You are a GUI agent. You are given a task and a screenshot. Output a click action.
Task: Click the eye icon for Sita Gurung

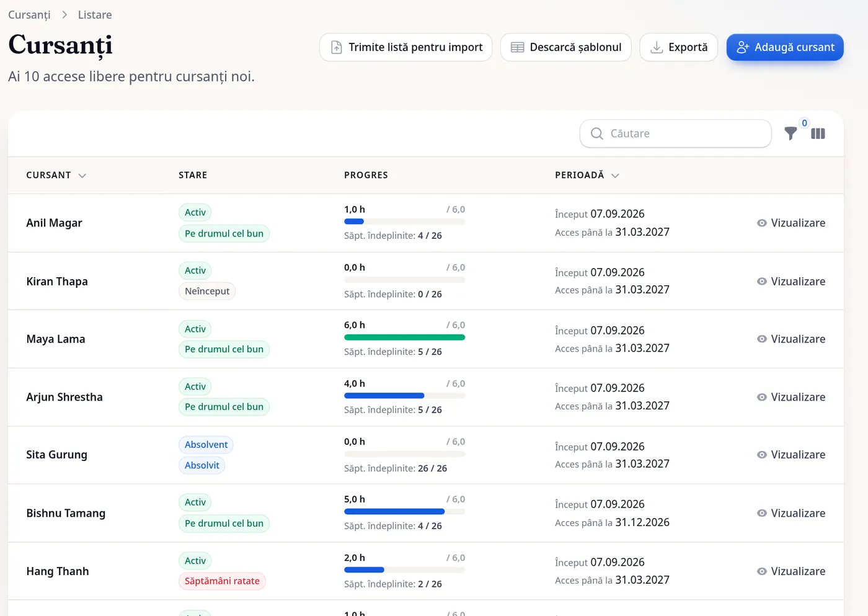(762, 455)
